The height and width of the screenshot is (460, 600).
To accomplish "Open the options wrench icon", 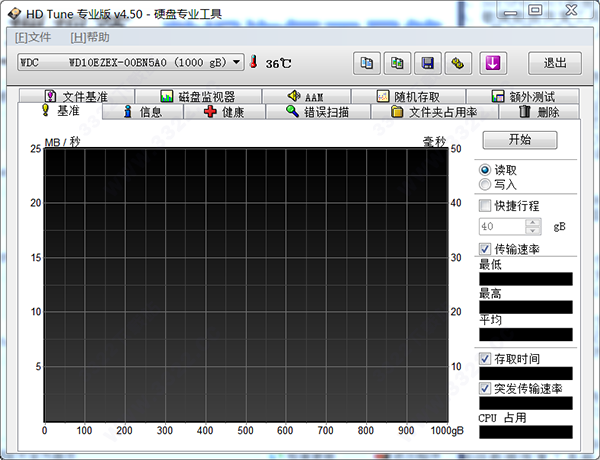I will pos(456,63).
